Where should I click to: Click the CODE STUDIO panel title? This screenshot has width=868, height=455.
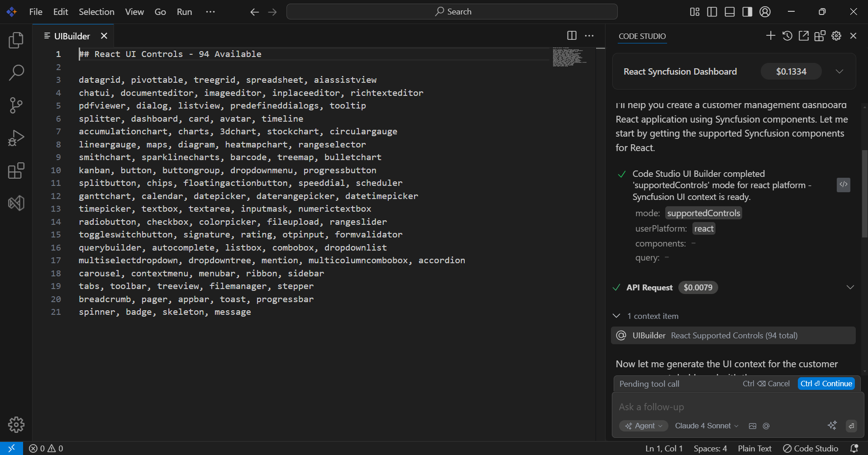tap(642, 36)
